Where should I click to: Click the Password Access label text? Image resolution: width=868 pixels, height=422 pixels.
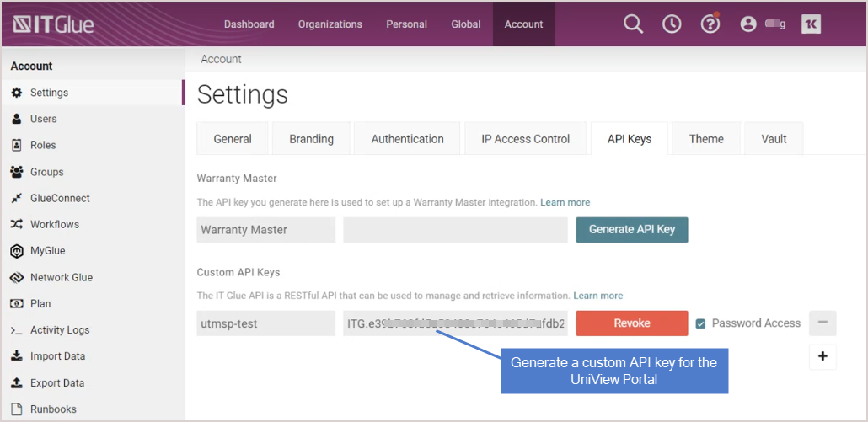click(756, 323)
